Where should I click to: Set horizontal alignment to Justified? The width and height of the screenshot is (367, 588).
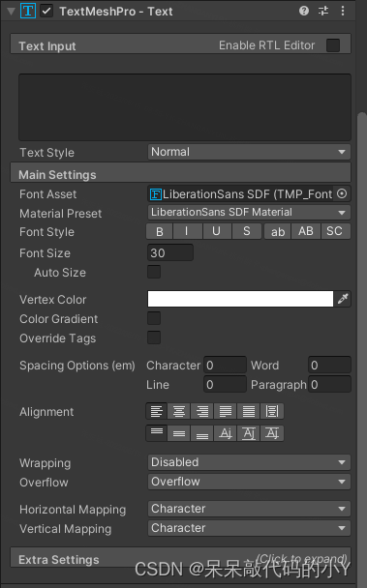226,411
